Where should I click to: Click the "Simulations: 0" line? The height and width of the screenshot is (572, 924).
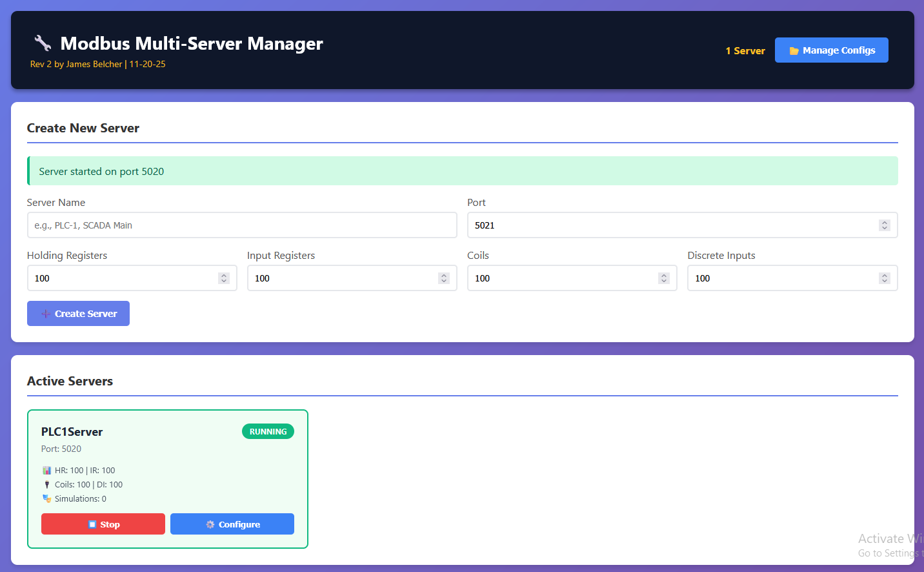tap(81, 499)
